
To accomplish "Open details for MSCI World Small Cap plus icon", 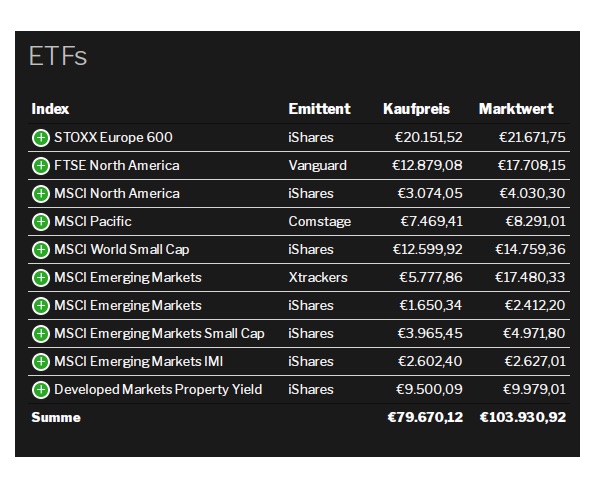I will tap(41, 249).
